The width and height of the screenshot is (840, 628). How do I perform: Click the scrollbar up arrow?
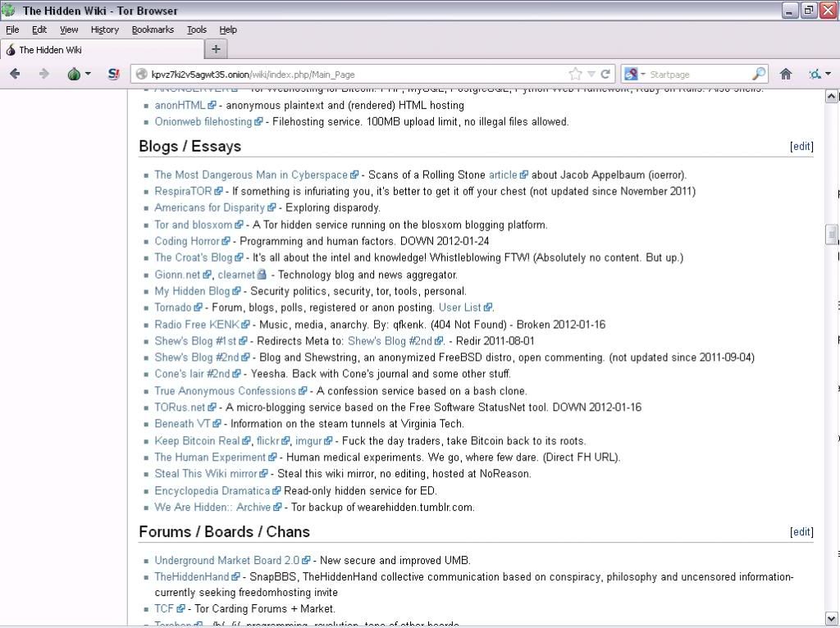click(x=831, y=97)
